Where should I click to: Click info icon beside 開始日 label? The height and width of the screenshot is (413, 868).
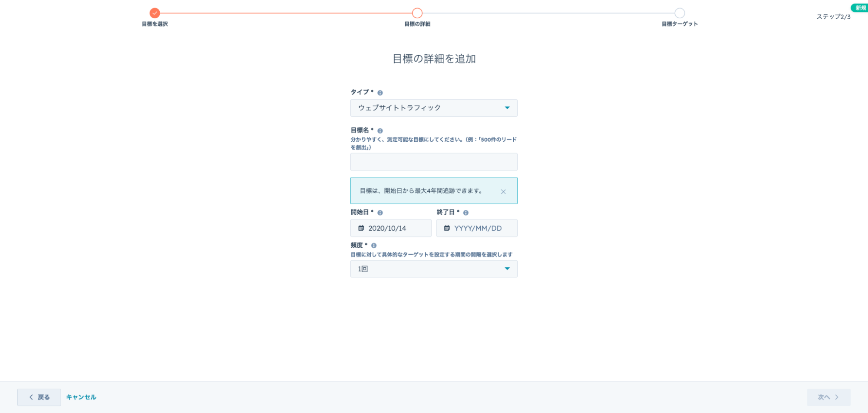coord(380,213)
